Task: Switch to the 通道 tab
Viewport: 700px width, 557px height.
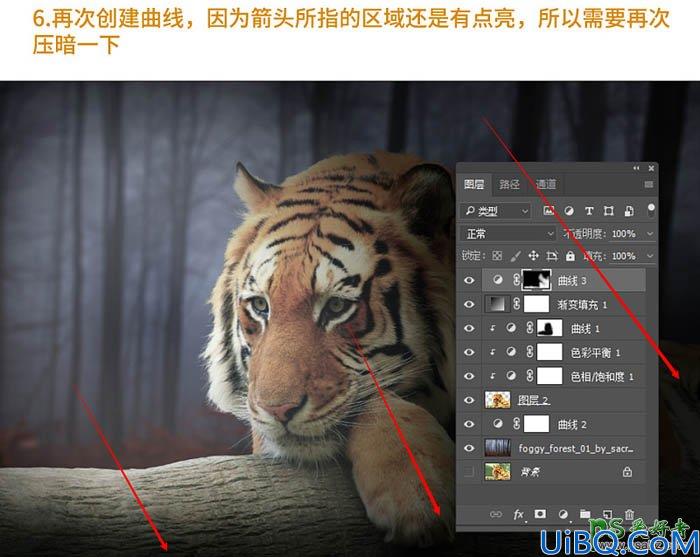Action: tap(546, 184)
